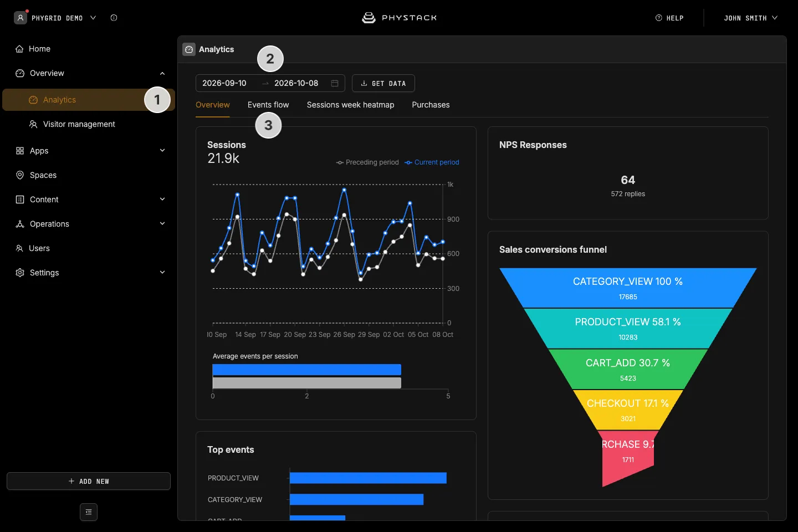The width and height of the screenshot is (798, 532).
Task: Switch to the Purchases tab
Action: [431, 105]
